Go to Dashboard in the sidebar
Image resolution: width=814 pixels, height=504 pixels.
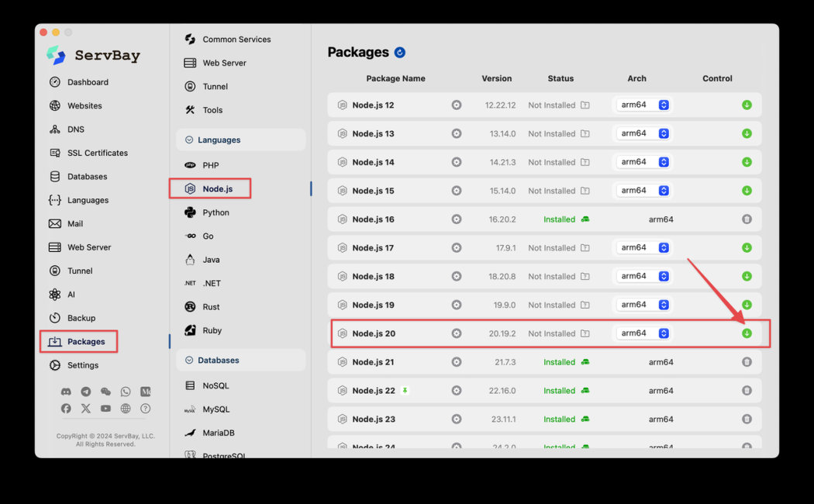point(88,82)
